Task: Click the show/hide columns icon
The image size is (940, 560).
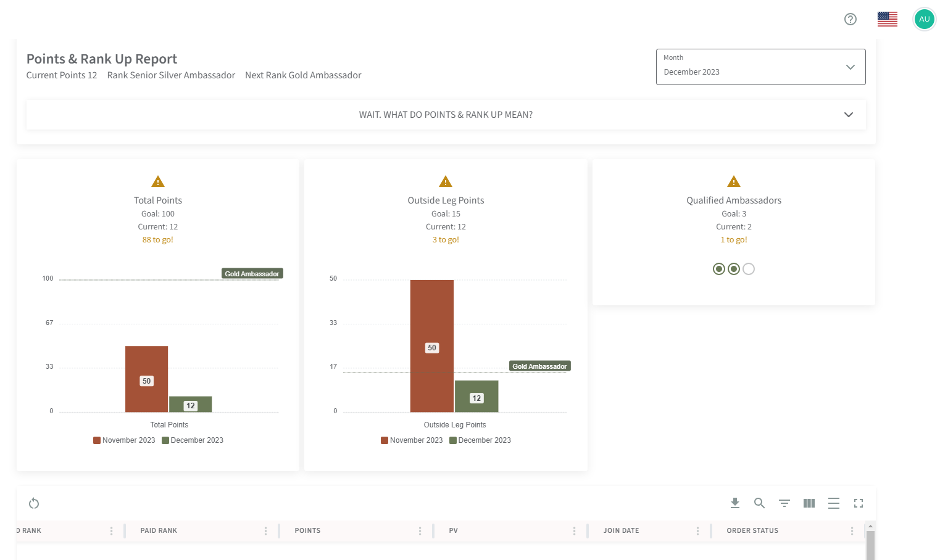Action: coord(809,503)
